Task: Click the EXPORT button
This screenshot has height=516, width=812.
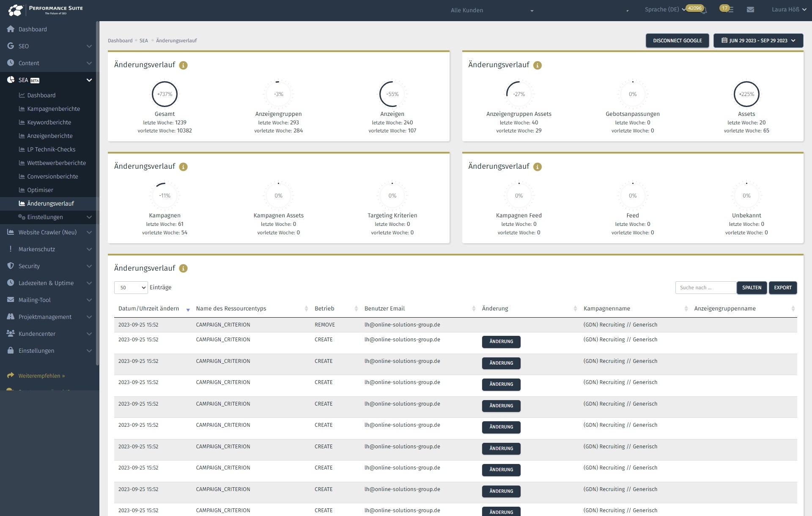Action: point(782,288)
